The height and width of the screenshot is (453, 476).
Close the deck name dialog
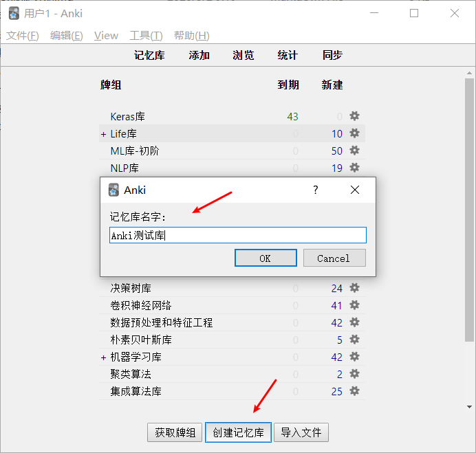tap(354, 190)
